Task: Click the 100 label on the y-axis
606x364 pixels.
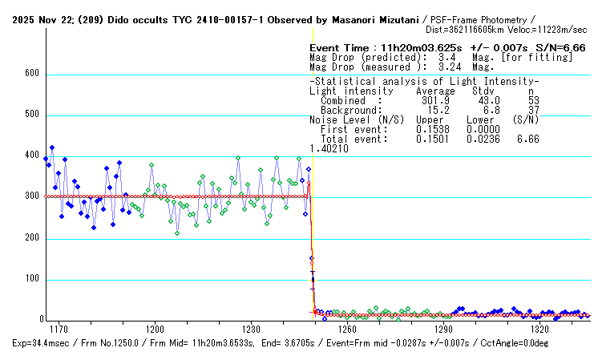Action: [x=31, y=280]
